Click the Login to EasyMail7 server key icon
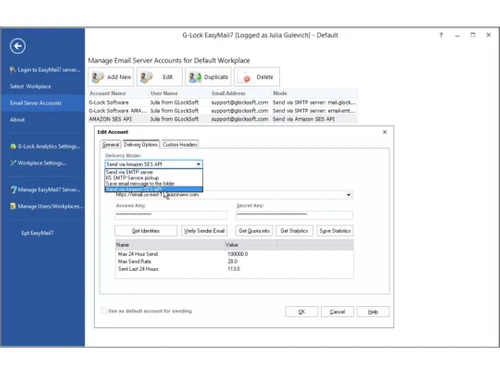Image resolution: width=500 pixels, height=375 pixels. coord(13,70)
